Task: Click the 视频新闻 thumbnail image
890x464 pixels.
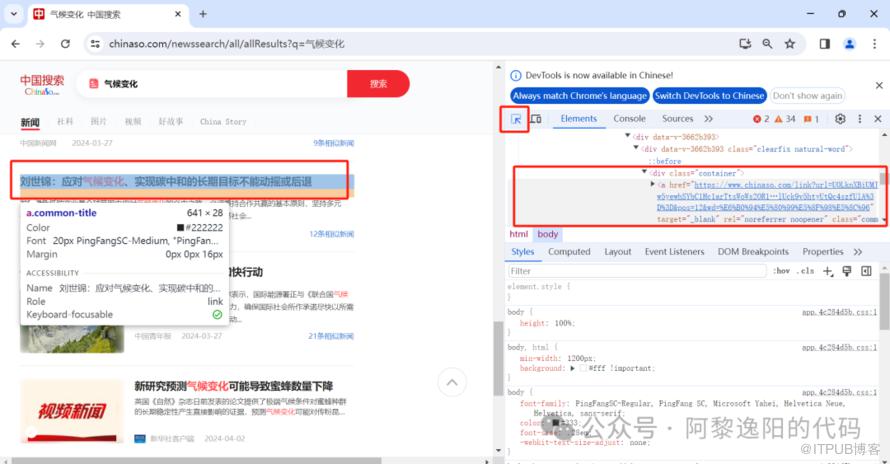Action: point(72,411)
